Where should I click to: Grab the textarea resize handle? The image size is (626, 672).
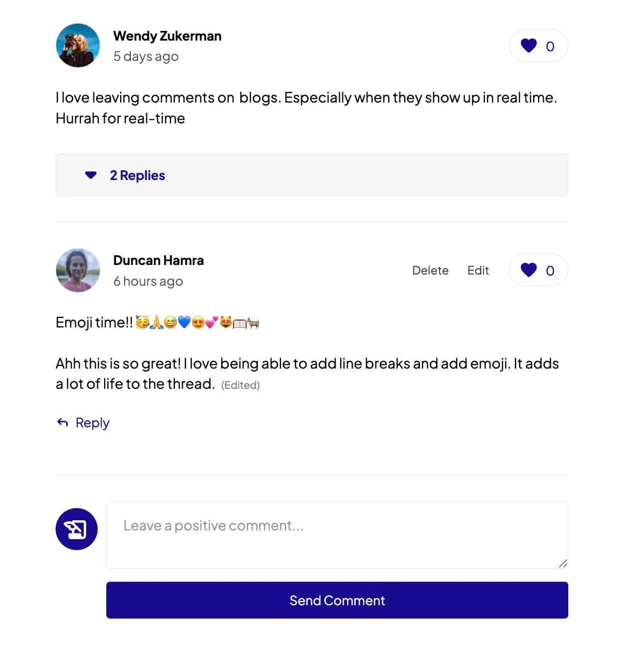(x=562, y=564)
